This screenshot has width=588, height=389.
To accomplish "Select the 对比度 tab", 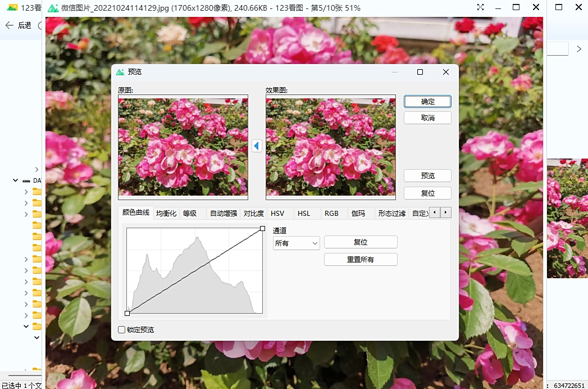I will (x=253, y=213).
